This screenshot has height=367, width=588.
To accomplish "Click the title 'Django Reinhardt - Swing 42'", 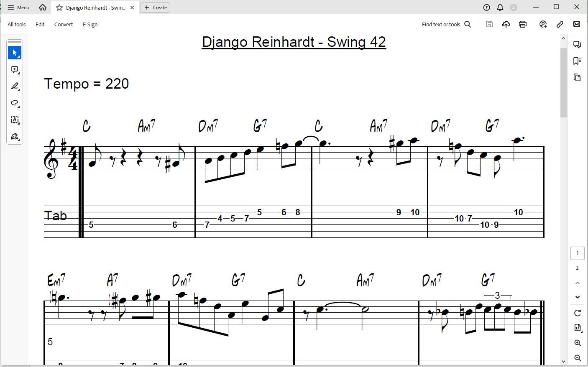I will [294, 42].
